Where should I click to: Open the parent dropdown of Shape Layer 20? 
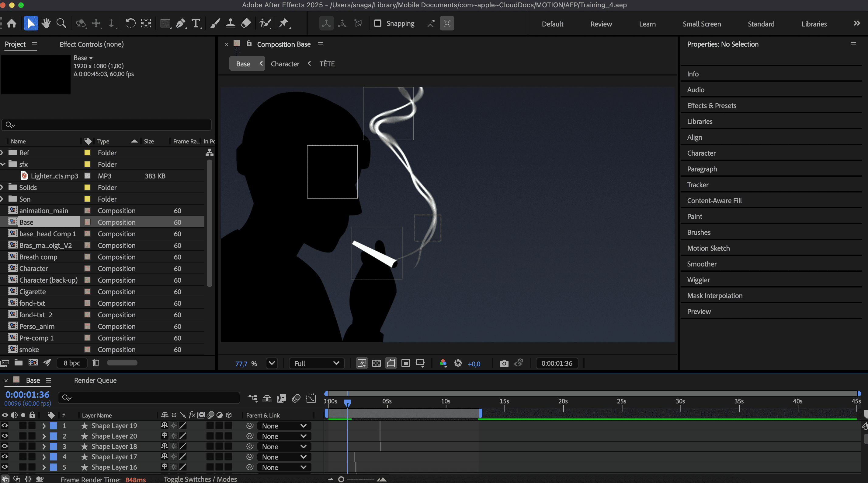pyautogui.click(x=284, y=436)
